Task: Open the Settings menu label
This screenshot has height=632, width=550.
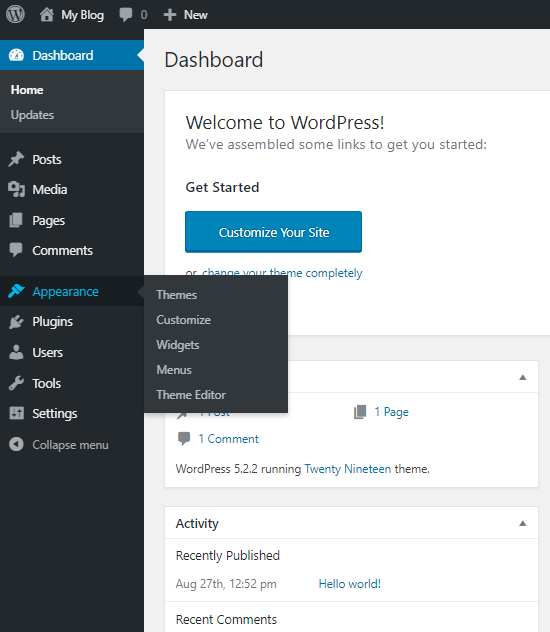Action: 54,414
